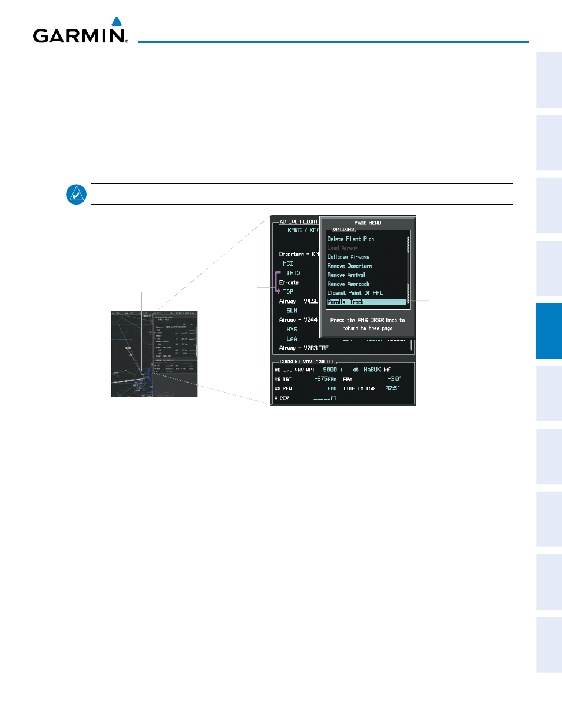Click the PAGE MENU title
Screen dimensions: 562x728
pos(368,223)
